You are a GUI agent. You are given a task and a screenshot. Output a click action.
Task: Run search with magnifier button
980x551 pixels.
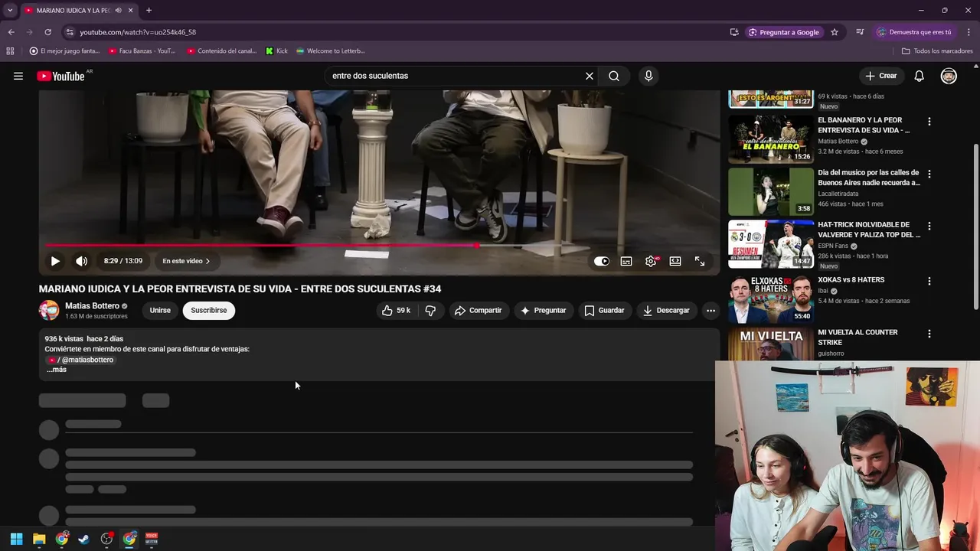point(614,76)
